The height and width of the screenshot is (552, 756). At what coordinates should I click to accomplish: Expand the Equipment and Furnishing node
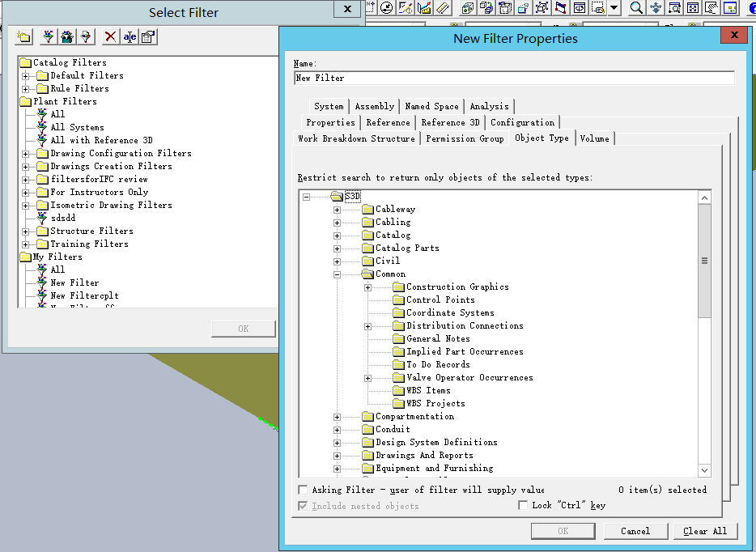pos(337,469)
